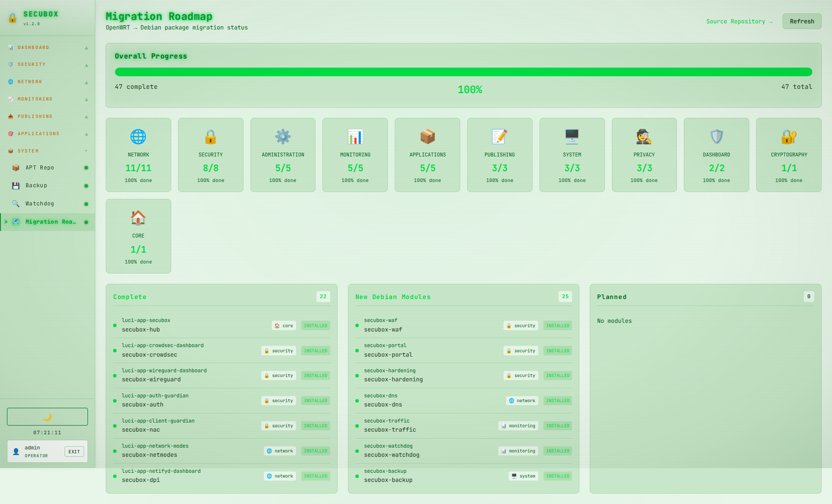Click the Administration gear category icon

coord(283,137)
